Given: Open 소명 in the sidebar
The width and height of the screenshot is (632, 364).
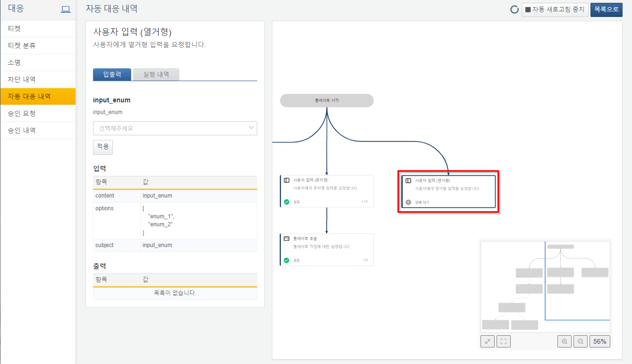Looking at the screenshot, I should pyautogui.click(x=38, y=62).
